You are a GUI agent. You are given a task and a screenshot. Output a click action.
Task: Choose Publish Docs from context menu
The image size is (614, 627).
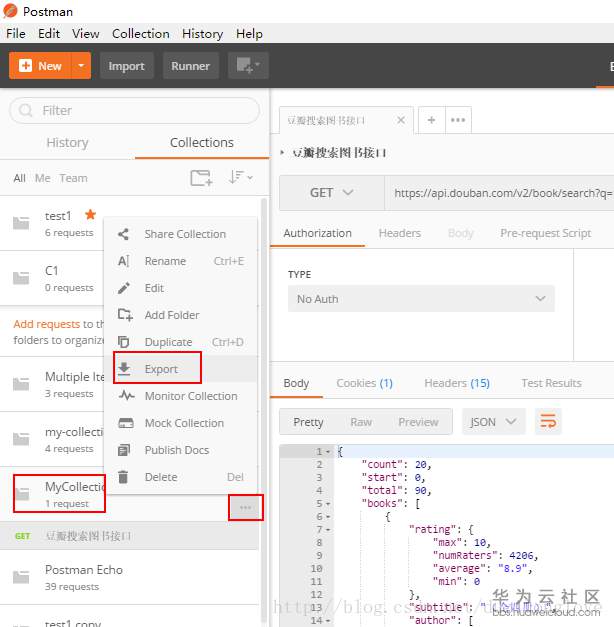[181, 450]
